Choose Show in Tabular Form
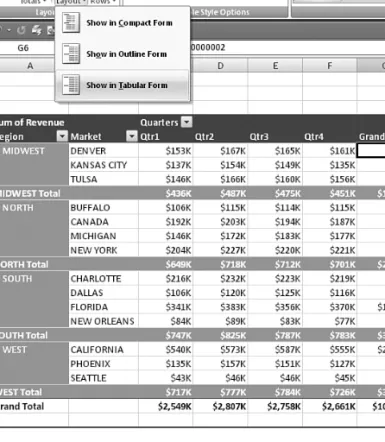385x442 pixels. [x=122, y=85]
